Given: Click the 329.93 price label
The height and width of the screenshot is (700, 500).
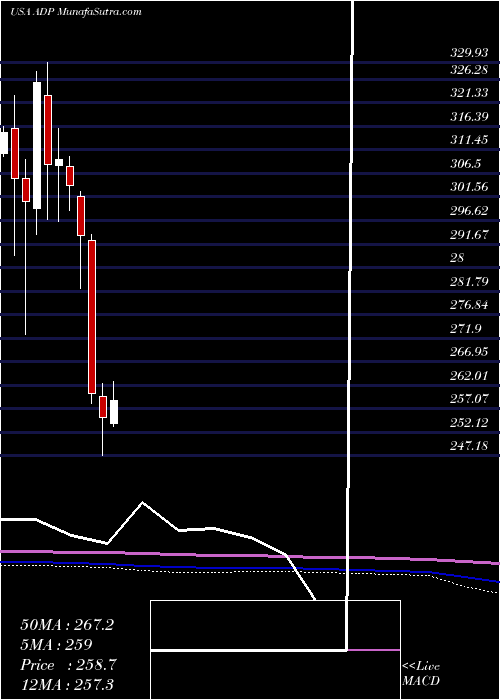Looking at the screenshot, I should pyautogui.click(x=469, y=54).
